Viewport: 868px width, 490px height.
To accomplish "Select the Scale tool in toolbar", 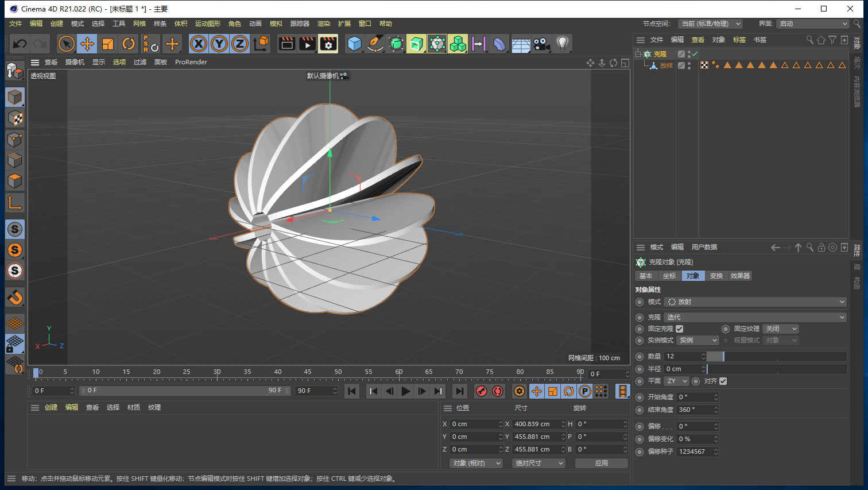I will 108,44.
